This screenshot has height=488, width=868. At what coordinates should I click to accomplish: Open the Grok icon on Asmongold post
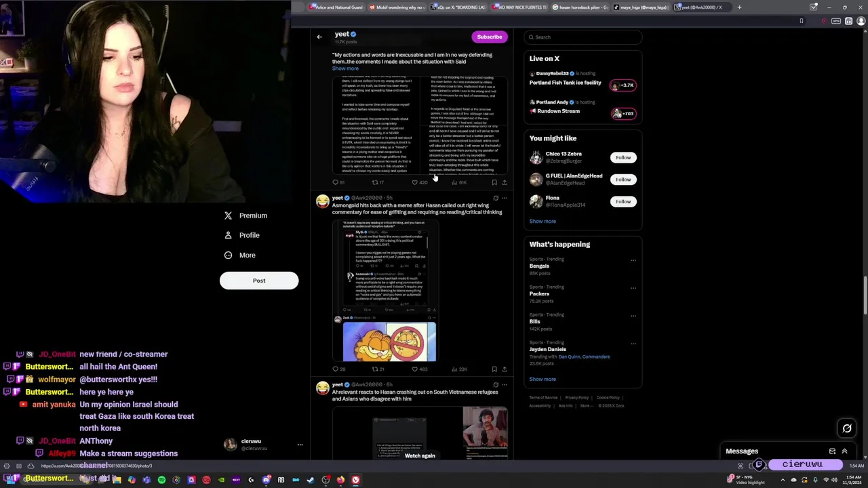pos(496,198)
